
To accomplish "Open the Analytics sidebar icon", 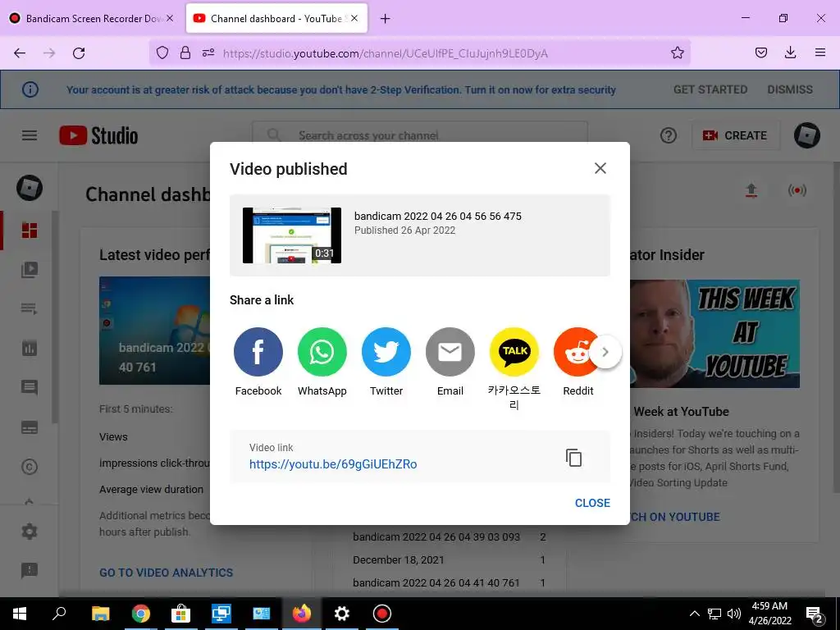I will point(30,348).
